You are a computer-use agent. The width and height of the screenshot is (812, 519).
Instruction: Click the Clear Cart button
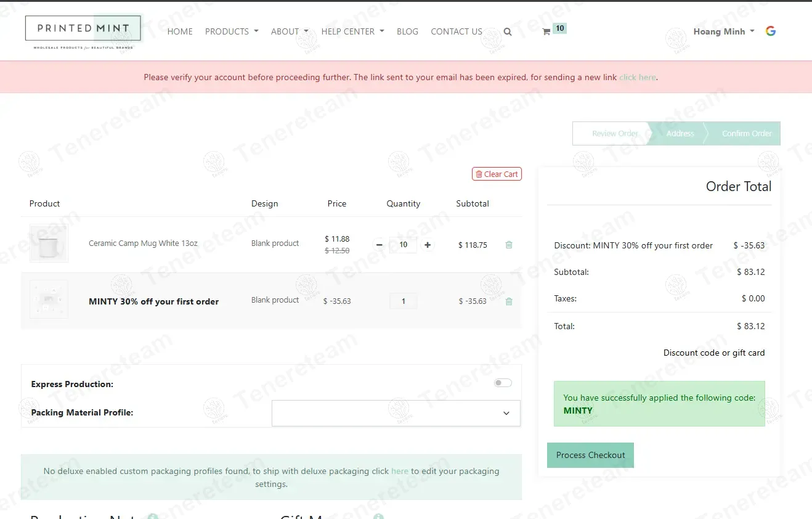click(497, 174)
